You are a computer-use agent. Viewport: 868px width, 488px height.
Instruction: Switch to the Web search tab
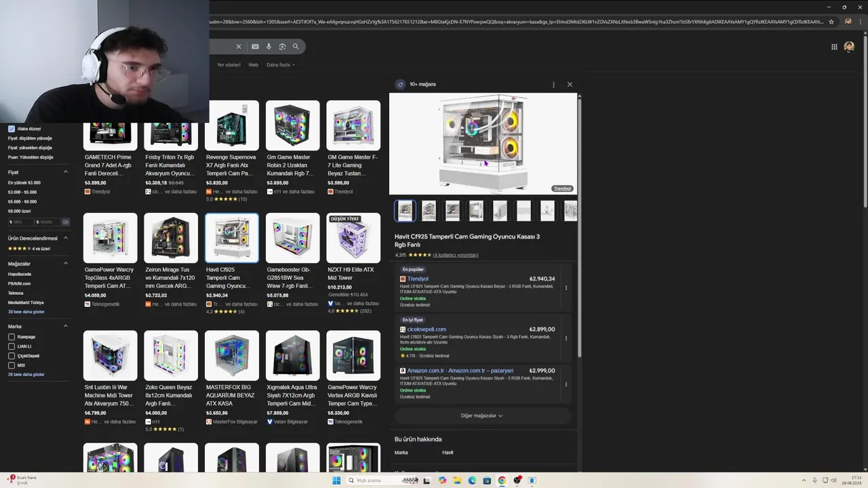(253, 65)
